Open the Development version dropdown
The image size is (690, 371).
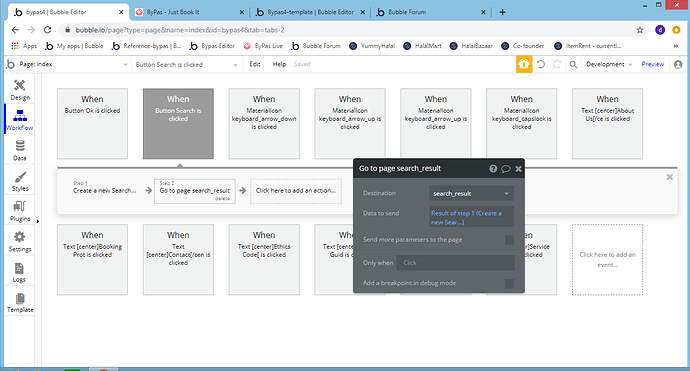[x=609, y=64]
